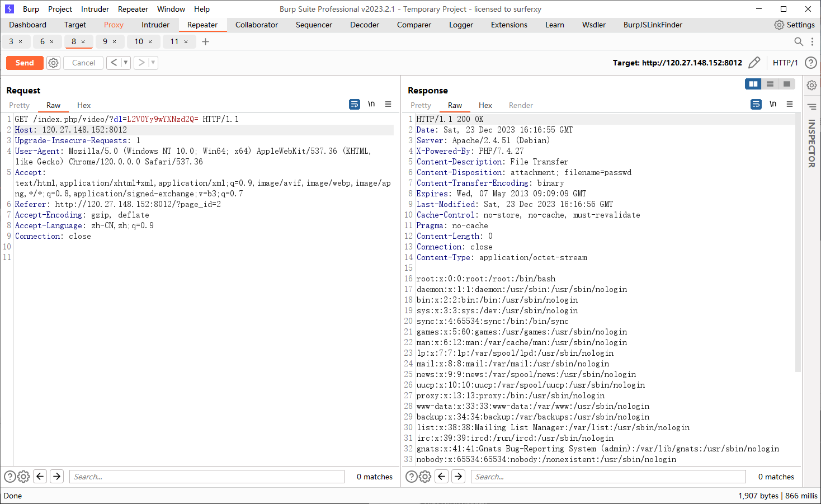Focus the response Search field
The height and width of the screenshot is (504, 821).
pyautogui.click(x=608, y=477)
